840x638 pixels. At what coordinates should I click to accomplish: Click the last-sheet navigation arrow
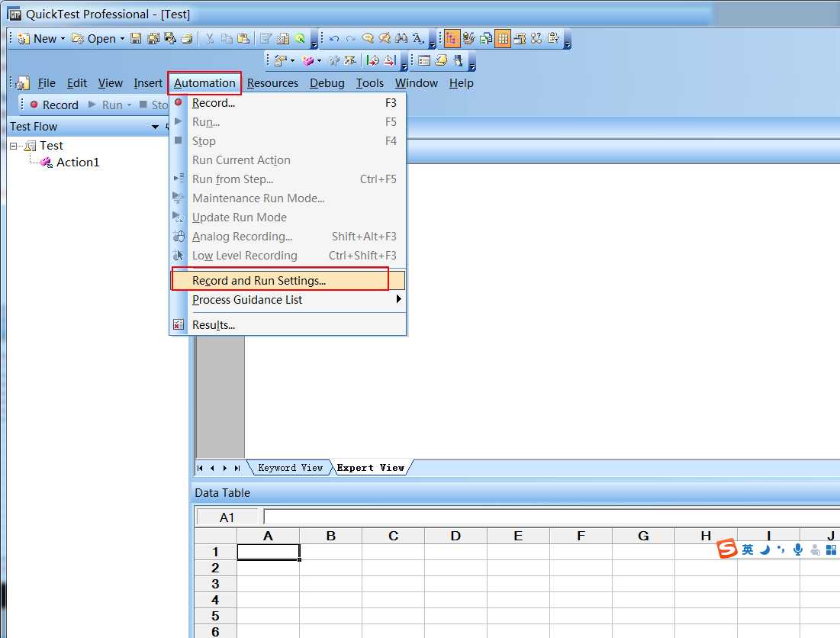(237, 468)
